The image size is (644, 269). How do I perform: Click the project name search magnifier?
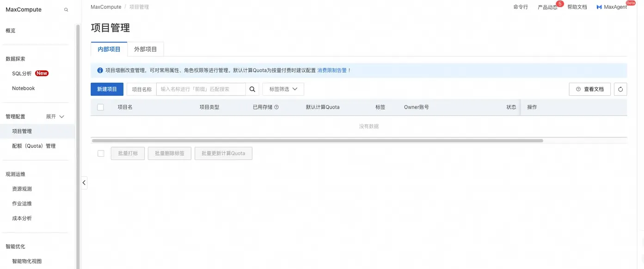click(252, 89)
